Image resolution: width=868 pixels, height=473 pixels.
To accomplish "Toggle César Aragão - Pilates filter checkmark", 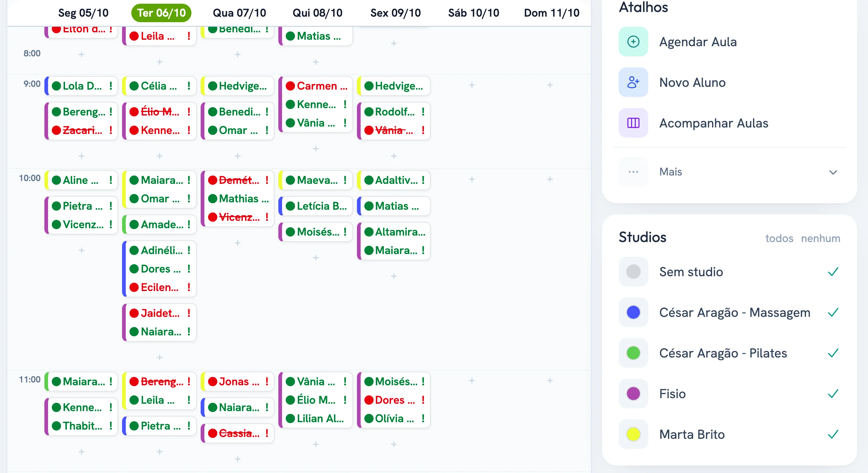I will [x=833, y=353].
